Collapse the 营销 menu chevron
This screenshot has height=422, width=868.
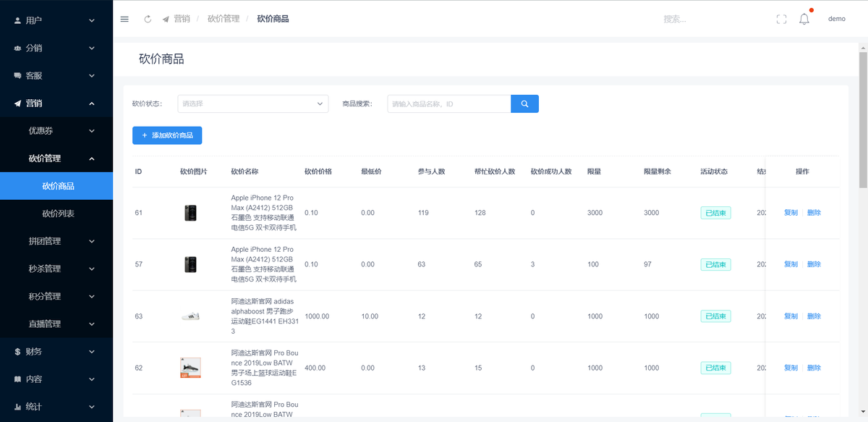coord(92,104)
